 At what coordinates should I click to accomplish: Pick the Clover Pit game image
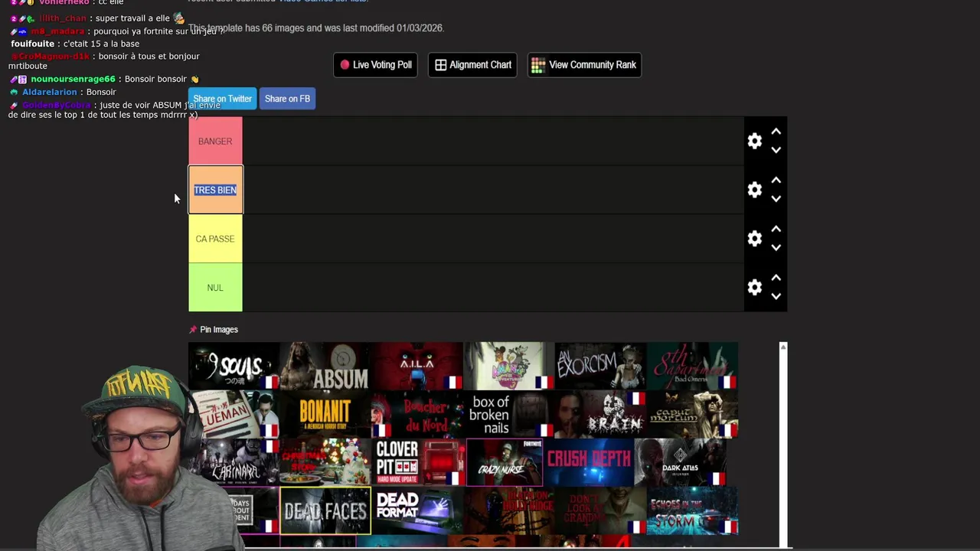coord(420,462)
